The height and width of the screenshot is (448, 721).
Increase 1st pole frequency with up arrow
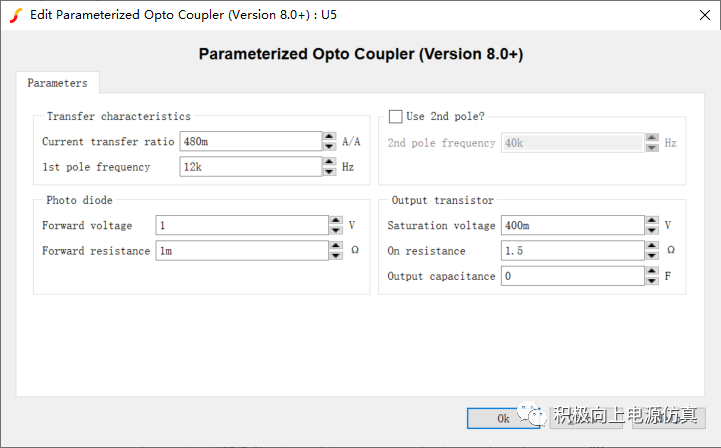pyautogui.click(x=329, y=162)
